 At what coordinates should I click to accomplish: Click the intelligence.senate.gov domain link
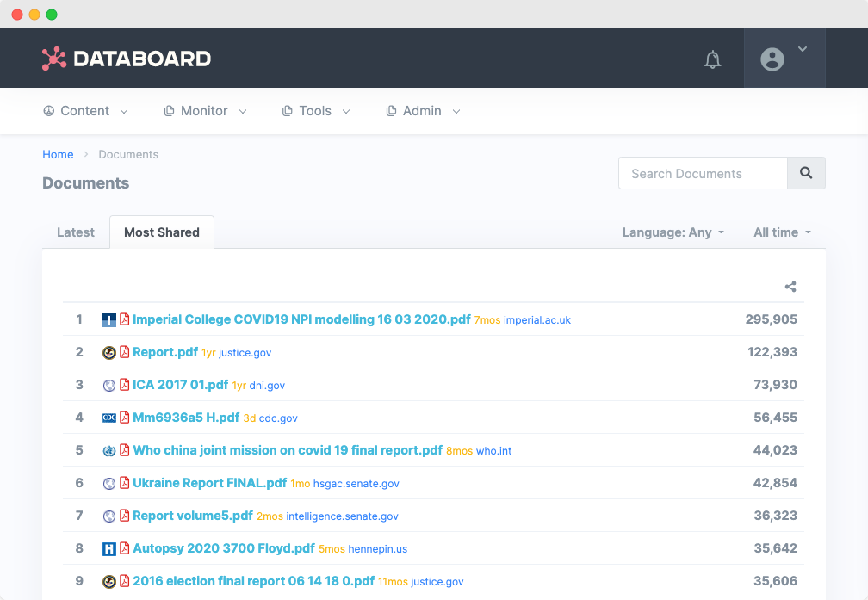pos(342,516)
